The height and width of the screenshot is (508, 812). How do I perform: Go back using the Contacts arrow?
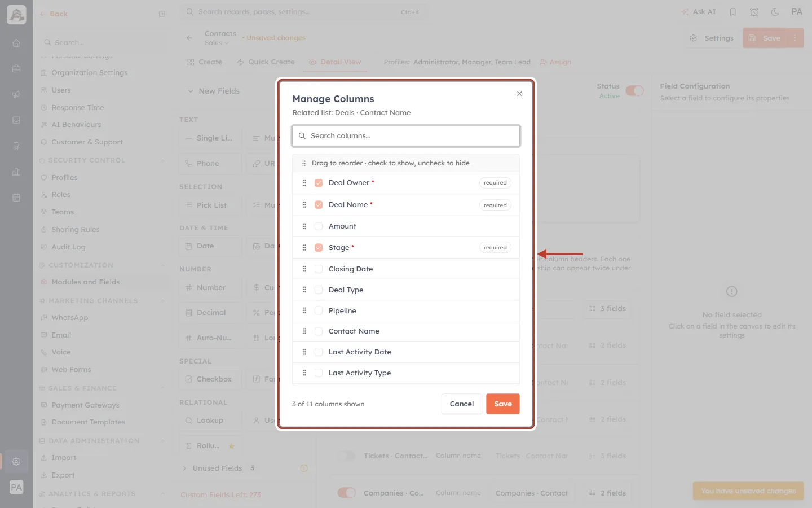tap(189, 38)
